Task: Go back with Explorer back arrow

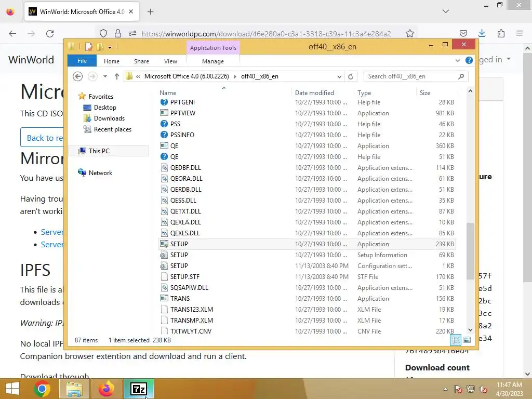Action: tap(78, 76)
